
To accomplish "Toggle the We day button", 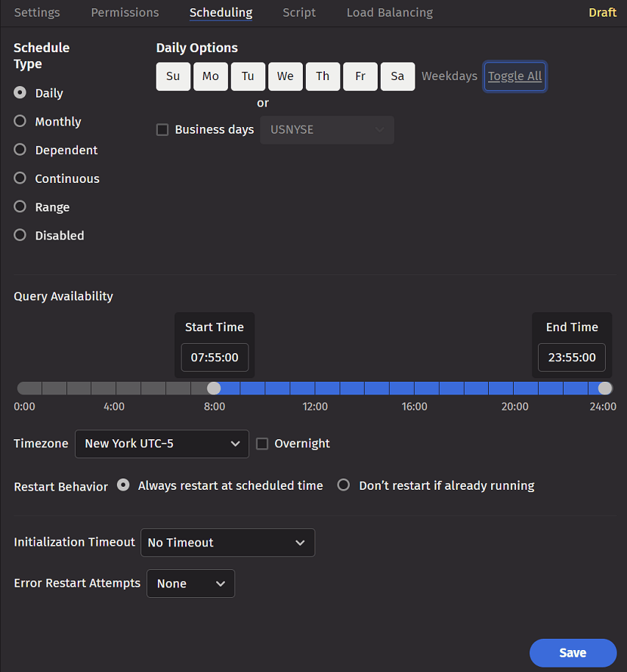I will (x=285, y=76).
